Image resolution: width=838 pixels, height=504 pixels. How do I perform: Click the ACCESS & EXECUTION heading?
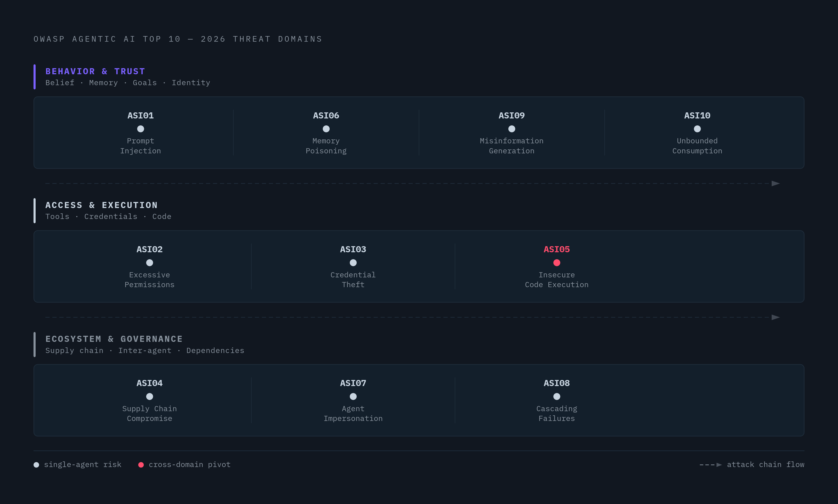tap(101, 205)
